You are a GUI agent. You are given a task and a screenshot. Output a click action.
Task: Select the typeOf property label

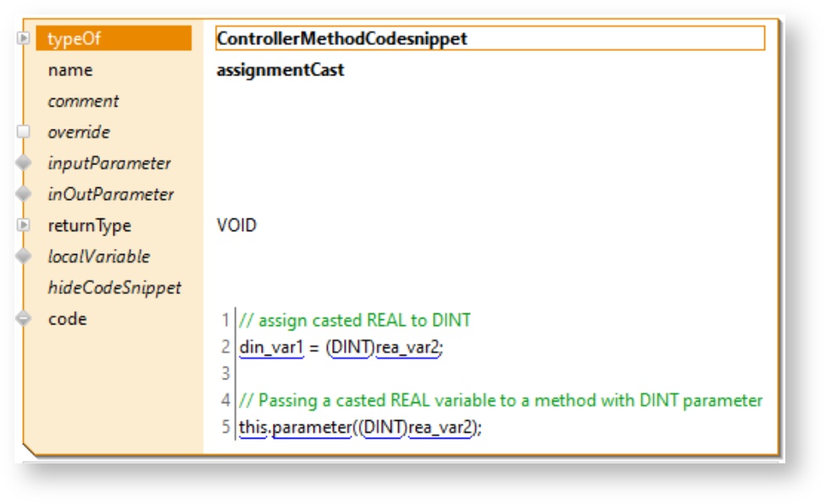(x=75, y=39)
